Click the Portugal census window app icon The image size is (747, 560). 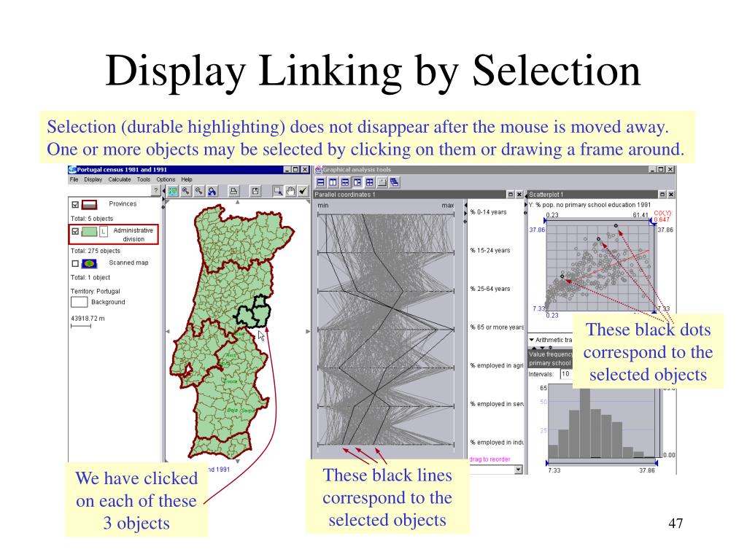pyautogui.click(x=72, y=169)
